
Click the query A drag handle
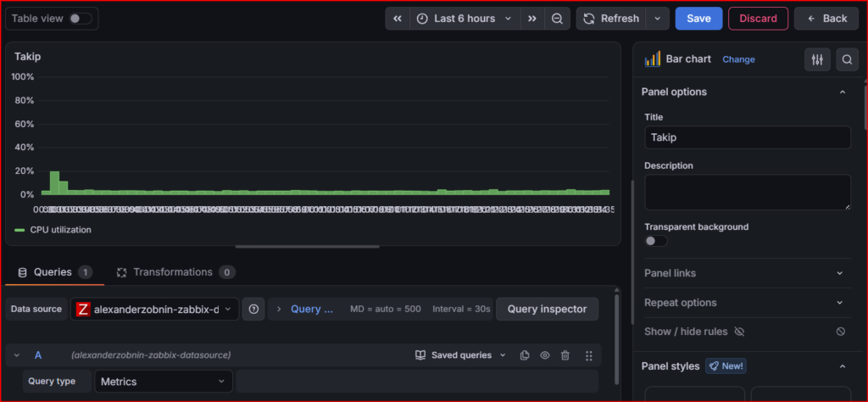[x=589, y=355]
